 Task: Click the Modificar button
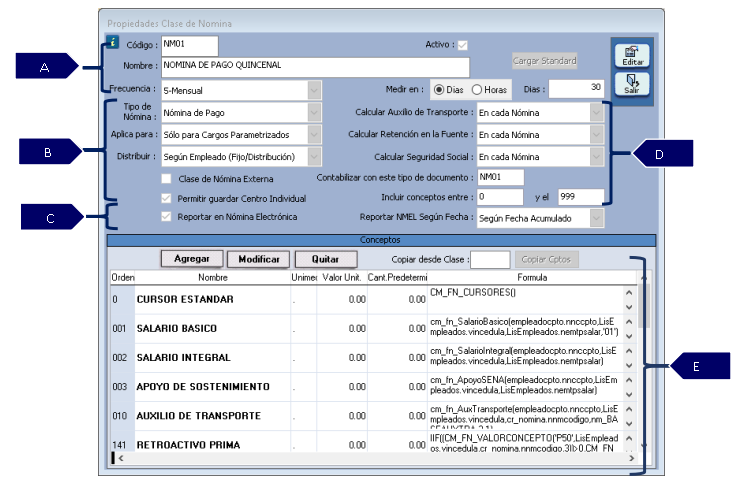(258, 259)
